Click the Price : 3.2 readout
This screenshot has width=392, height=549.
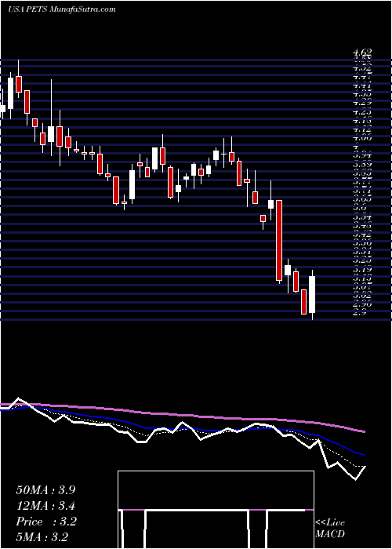click(x=45, y=522)
